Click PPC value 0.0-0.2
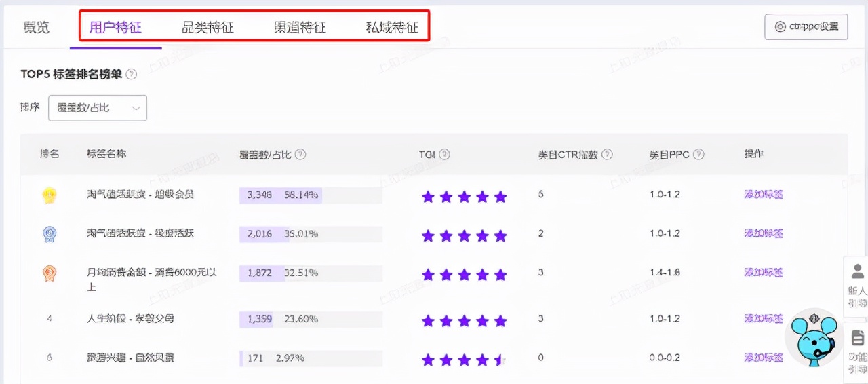The image size is (868, 384). coord(665,358)
